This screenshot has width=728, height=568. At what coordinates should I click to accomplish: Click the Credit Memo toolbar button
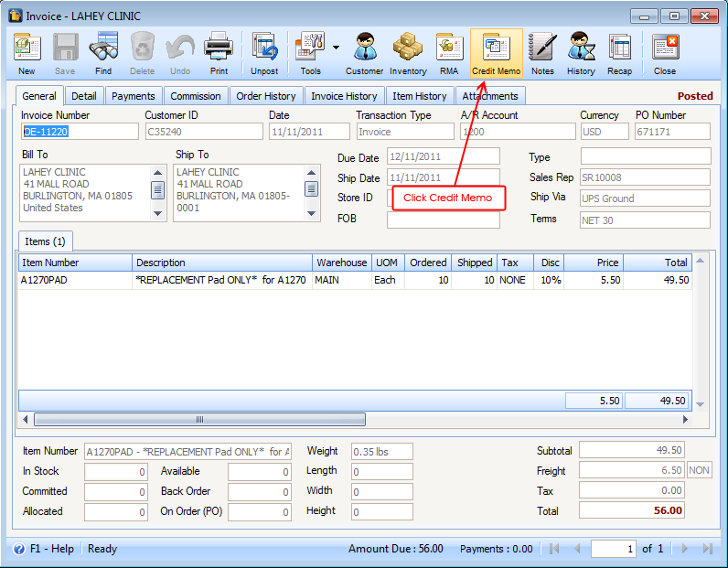click(x=497, y=53)
